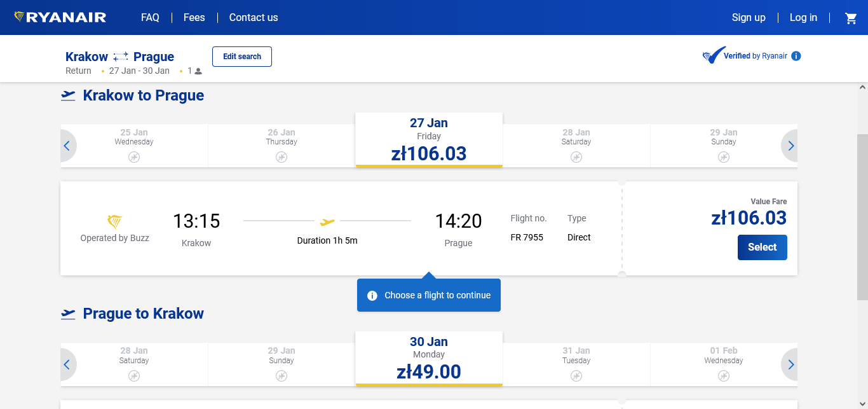This screenshot has width=868, height=409.
Task: Select the 31 Jan Tuesday date tab
Action: 576,364
